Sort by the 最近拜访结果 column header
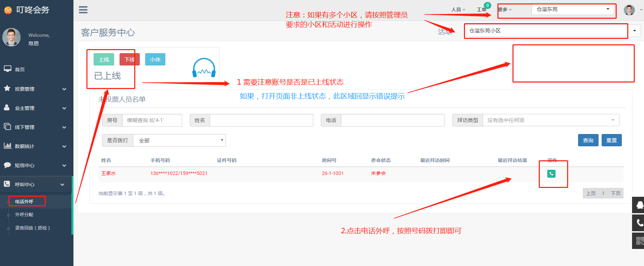This screenshot has width=644, height=266. (512, 160)
